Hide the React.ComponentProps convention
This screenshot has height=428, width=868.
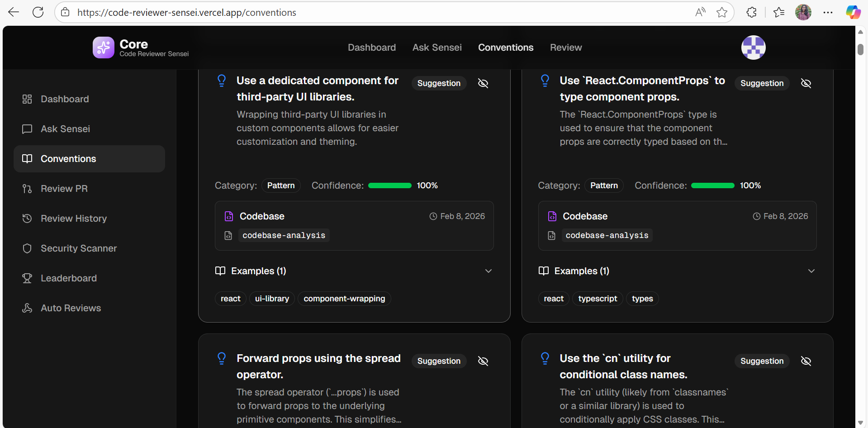(806, 83)
